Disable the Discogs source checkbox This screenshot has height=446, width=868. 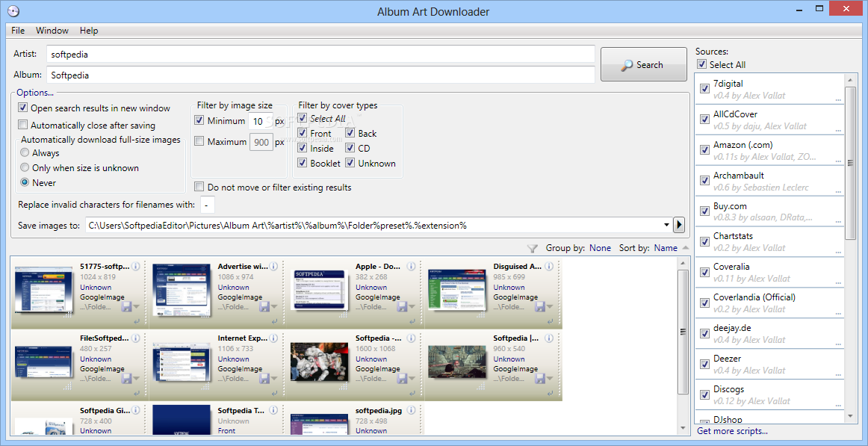704,394
